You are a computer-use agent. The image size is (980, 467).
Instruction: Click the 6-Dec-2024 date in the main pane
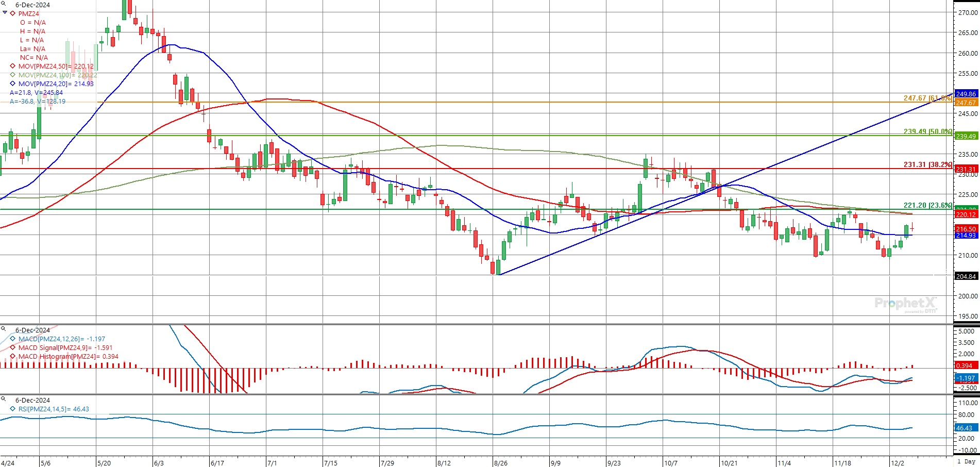[x=33, y=5]
